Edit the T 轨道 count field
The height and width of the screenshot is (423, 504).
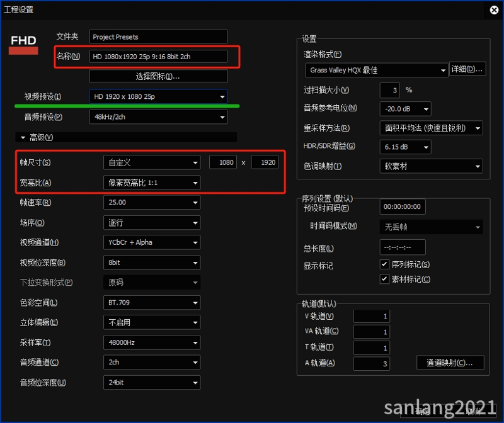[x=372, y=348]
